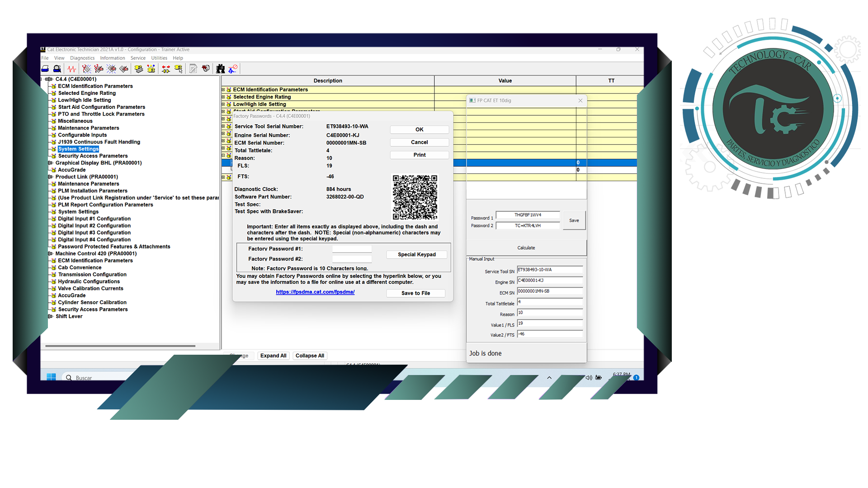Expand Low/High Idle Setting grid row
Image resolution: width=868 pixels, height=488 pixels.
[223, 104]
